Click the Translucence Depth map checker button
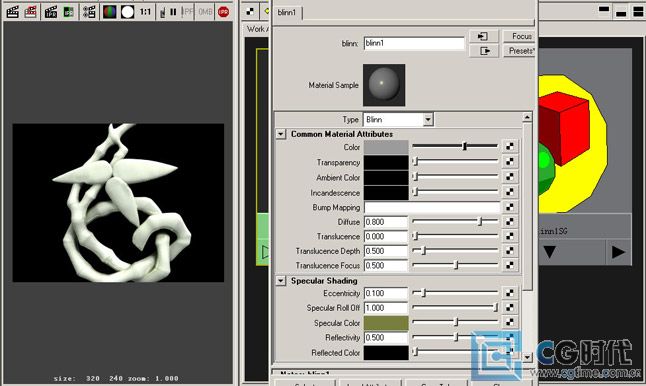Screen dimensions: 646x386 click(x=510, y=250)
